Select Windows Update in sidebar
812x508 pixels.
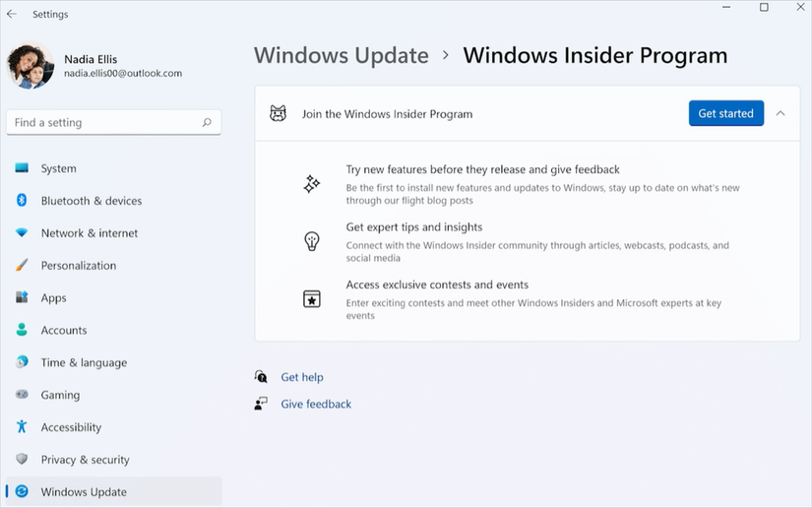tap(114, 491)
